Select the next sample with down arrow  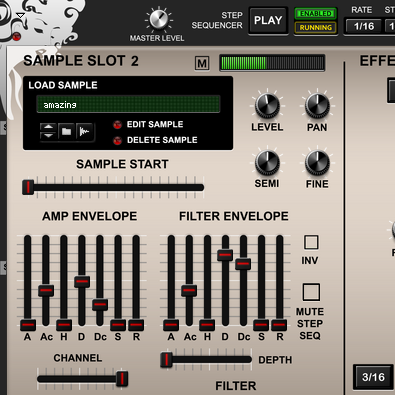[x=48, y=136]
